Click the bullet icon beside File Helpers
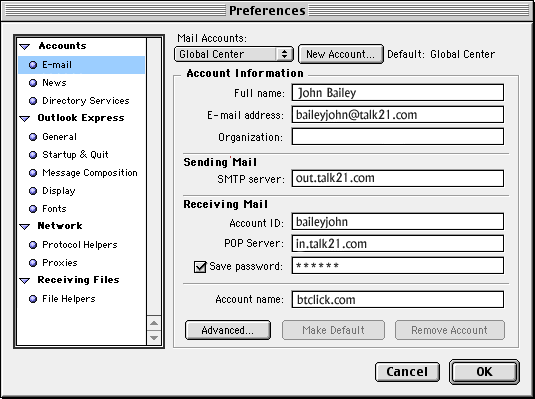The image size is (535, 399). pos(33,299)
